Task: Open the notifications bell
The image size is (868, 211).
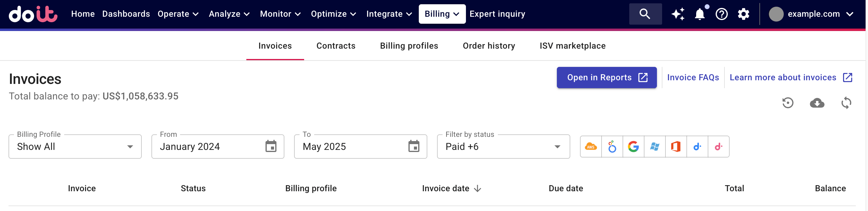Action: click(x=700, y=14)
